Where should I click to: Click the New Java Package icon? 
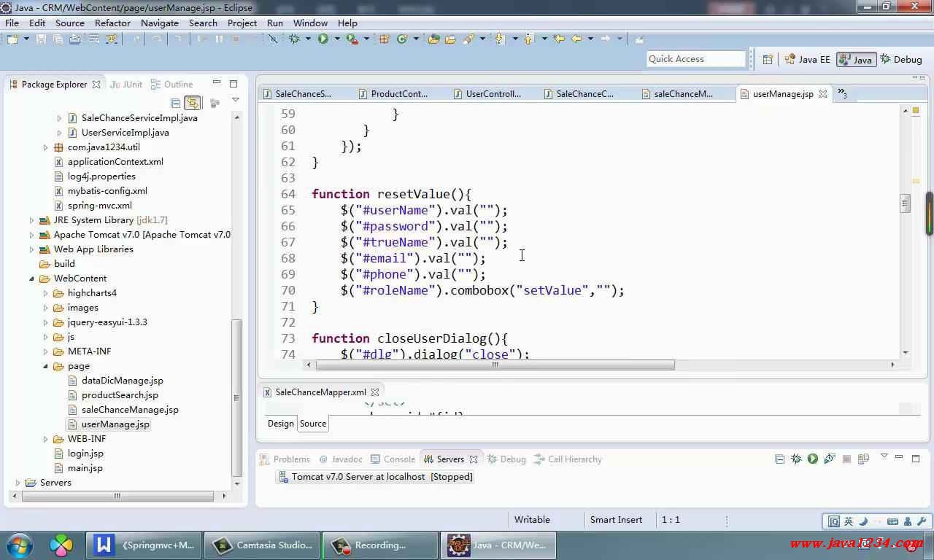pyautogui.click(x=385, y=39)
